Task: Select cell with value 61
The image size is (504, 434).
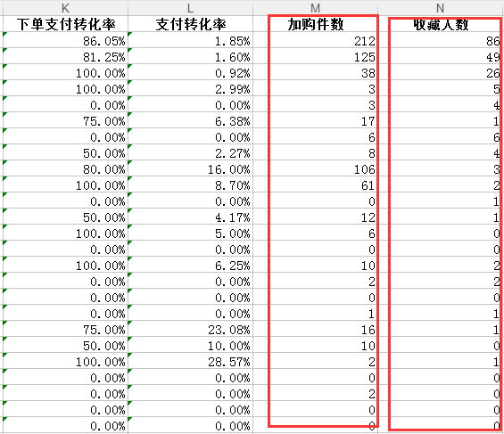Action: 315,184
